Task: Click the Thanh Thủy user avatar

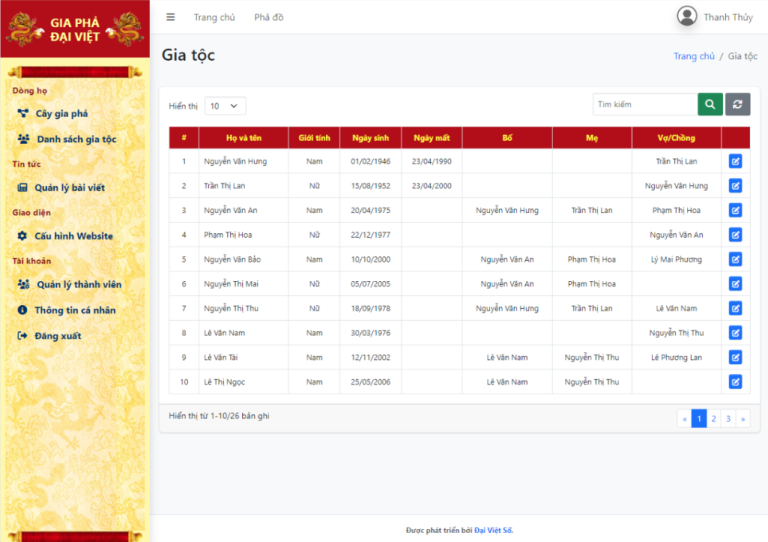Action: [687, 17]
